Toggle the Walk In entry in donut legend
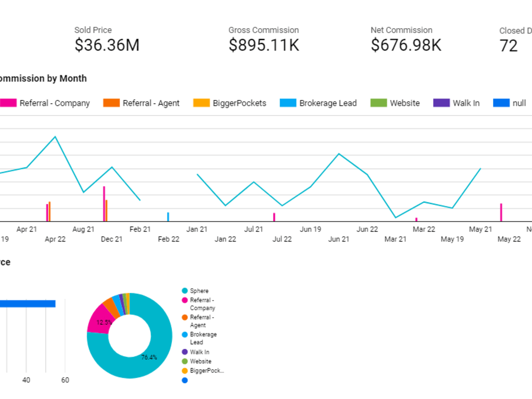Screen dimensions: 532x399 pos(185,352)
